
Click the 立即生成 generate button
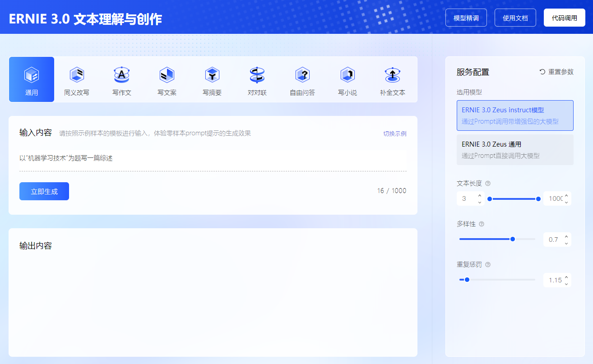click(x=44, y=191)
